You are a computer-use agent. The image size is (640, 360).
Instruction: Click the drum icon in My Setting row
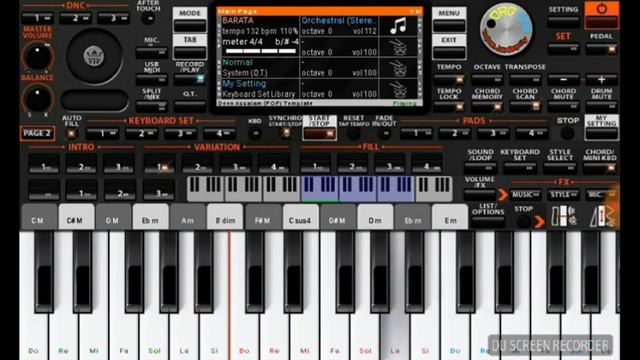(x=399, y=89)
